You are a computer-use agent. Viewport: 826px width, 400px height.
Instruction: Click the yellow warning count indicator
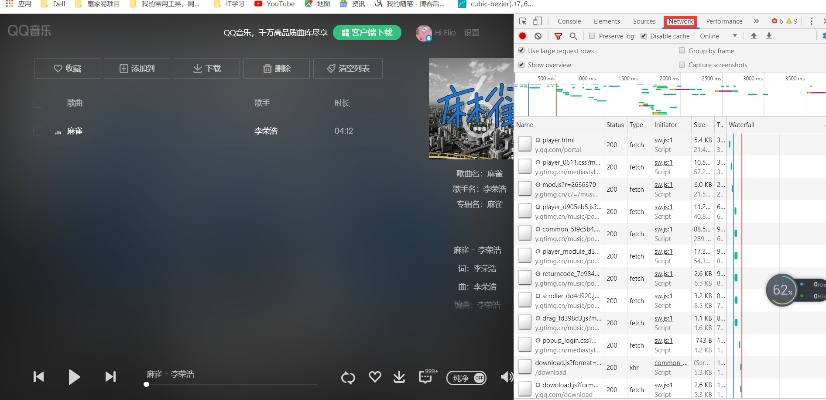(x=791, y=21)
